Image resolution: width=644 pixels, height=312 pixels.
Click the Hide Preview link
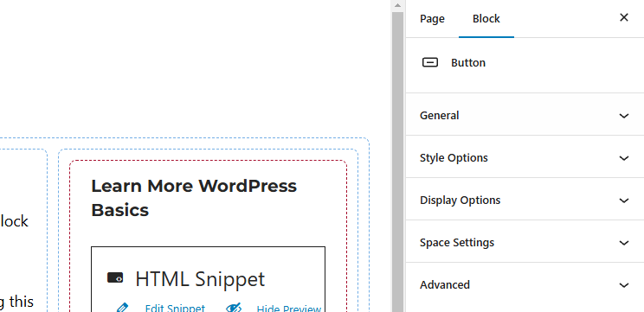(x=289, y=309)
